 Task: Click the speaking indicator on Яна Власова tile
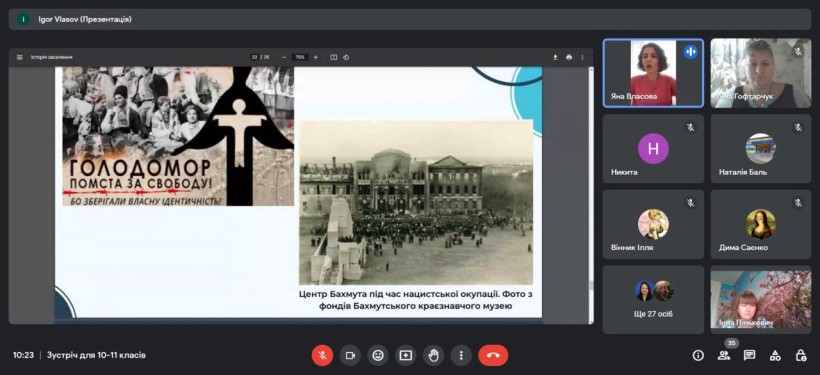click(690, 52)
